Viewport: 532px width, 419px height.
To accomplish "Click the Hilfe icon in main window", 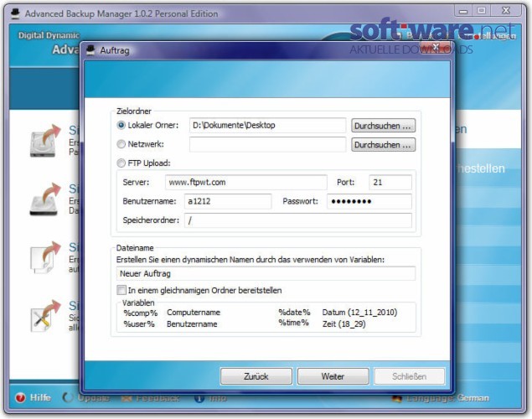I will pyautogui.click(x=20, y=397).
